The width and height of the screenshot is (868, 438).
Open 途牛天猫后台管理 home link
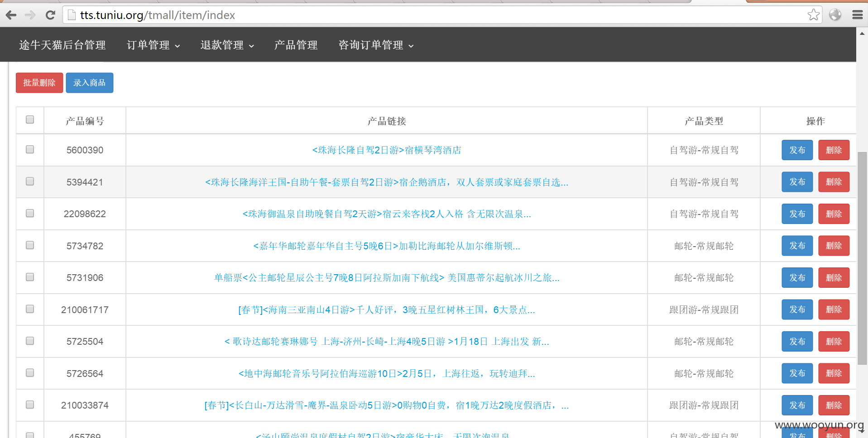[62, 45]
